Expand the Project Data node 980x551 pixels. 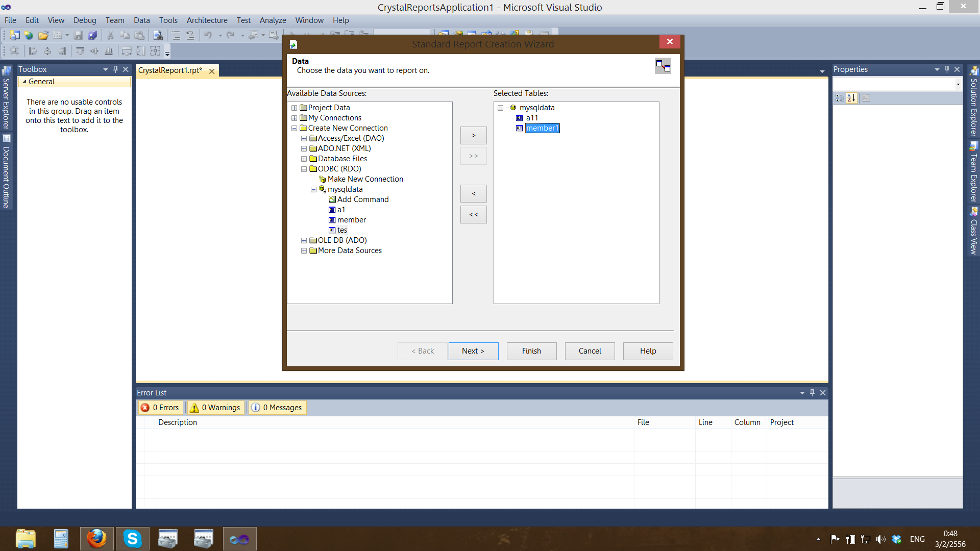pos(294,108)
